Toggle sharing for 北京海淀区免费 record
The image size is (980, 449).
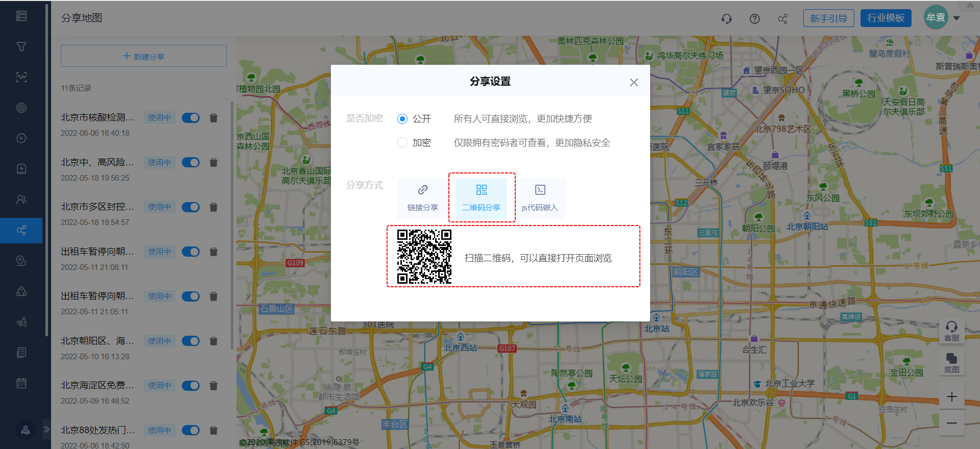[x=190, y=386]
